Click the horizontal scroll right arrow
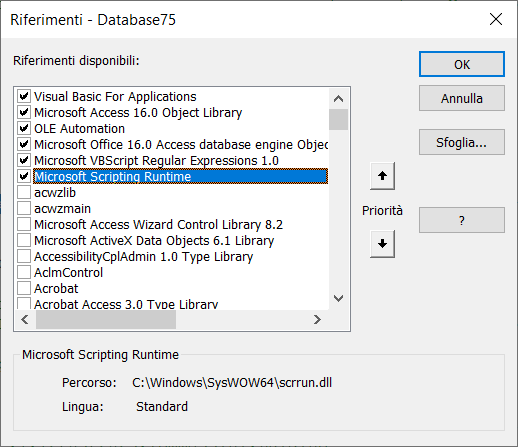Screen dimensions: 518x447 click(317, 320)
